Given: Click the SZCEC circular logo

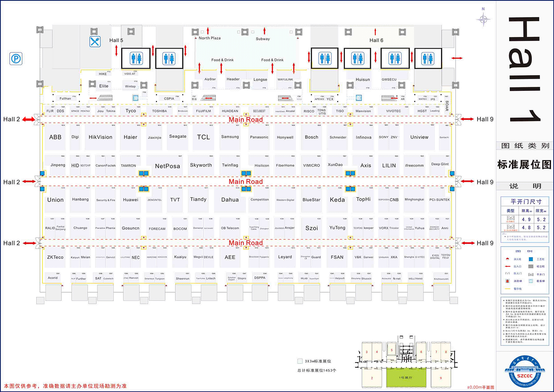Looking at the screenshot, I should (524, 371).
